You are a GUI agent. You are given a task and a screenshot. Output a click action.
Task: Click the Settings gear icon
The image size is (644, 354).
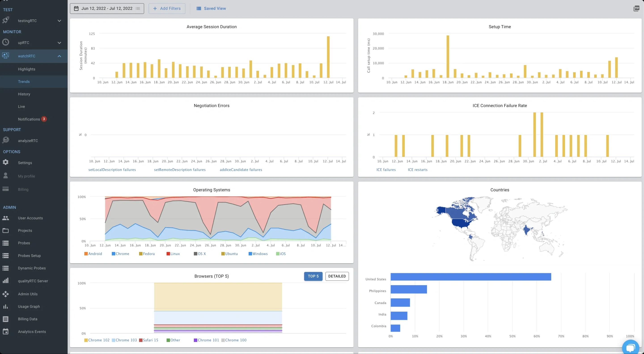(x=6, y=162)
